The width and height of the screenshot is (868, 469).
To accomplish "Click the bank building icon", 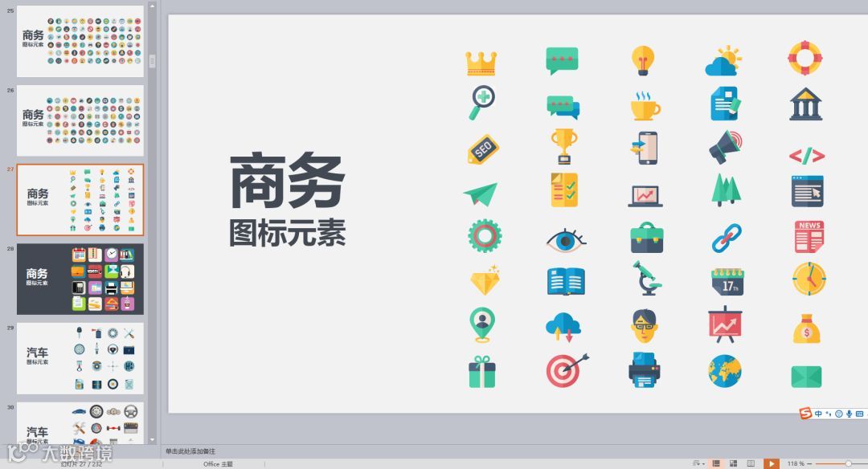I will [805, 104].
